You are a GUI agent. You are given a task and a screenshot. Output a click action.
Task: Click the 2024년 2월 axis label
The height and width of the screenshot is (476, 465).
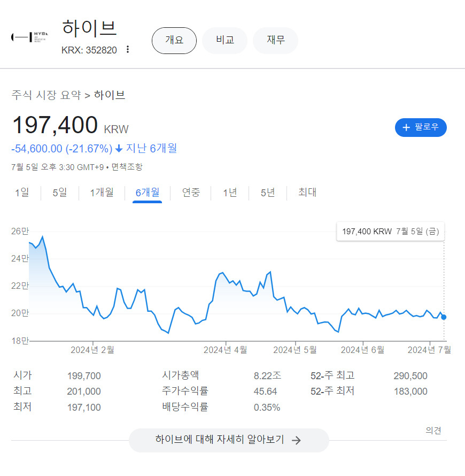point(92,350)
